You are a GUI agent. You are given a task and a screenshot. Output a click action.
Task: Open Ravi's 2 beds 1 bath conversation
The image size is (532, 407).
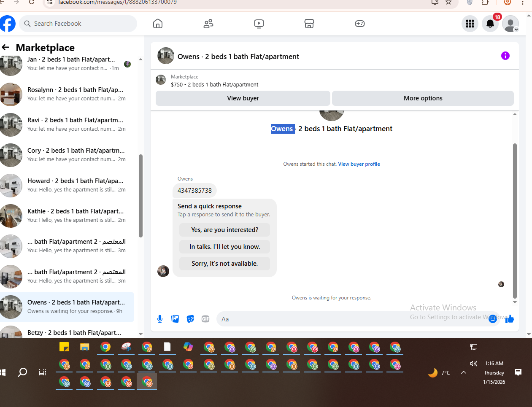[67, 124]
